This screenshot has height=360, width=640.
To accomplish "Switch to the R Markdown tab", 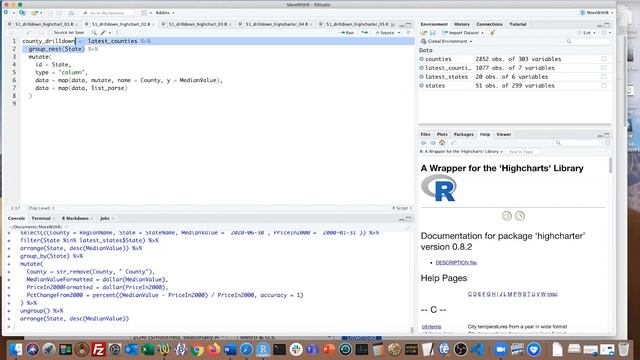I will tap(75, 219).
